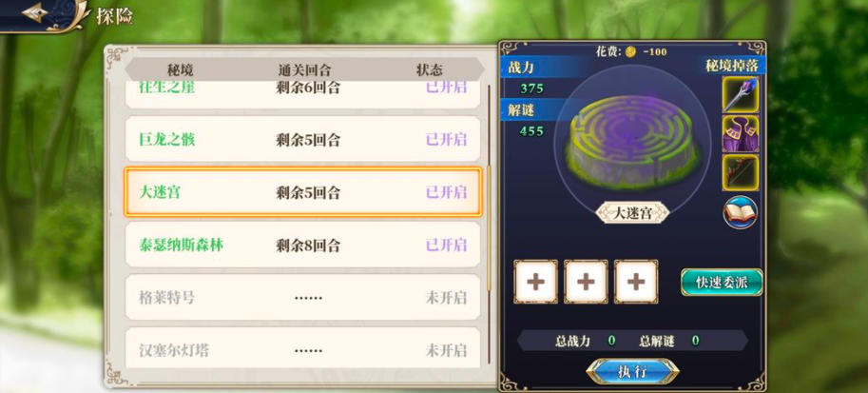Add a hero to the middle slot
Viewport: 868px width, 393px height.
(586, 282)
